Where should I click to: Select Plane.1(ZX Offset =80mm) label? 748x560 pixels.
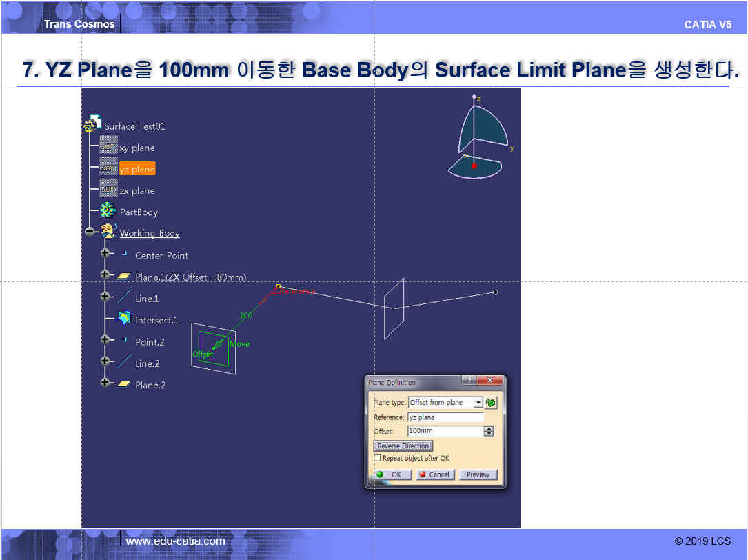191,277
